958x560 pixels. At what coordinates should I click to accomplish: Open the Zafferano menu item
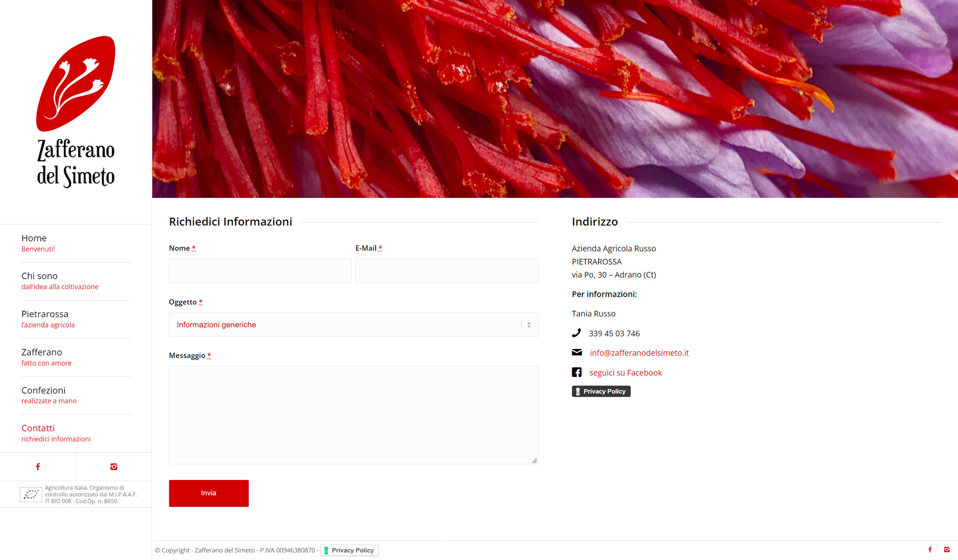point(76,357)
